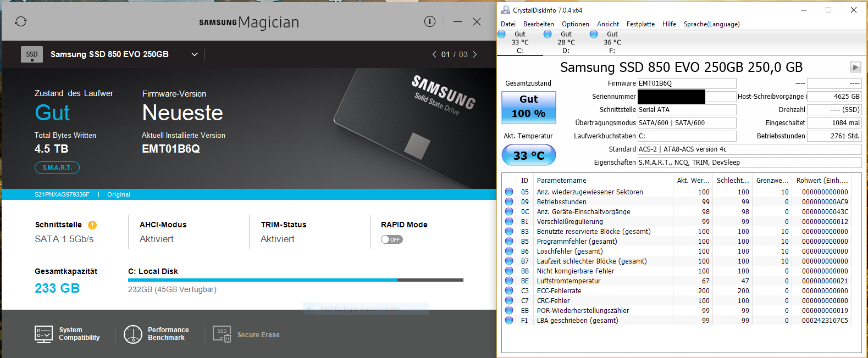This screenshot has width=868, height=358.
Task: Select drive F: tab at 36 °C
Action: coord(612,42)
